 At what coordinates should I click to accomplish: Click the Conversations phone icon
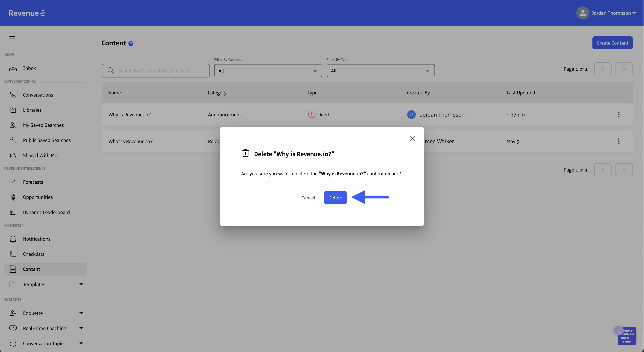point(13,95)
